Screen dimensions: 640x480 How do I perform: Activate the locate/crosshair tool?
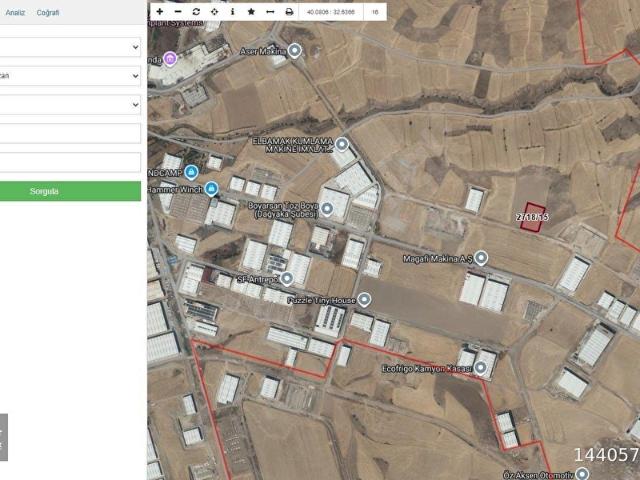tap(214, 12)
